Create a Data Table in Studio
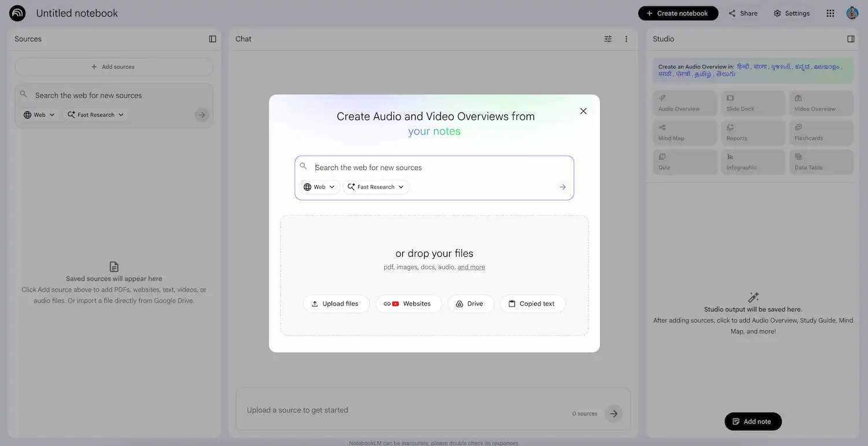This screenshot has width=868, height=446. pyautogui.click(x=821, y=162)
